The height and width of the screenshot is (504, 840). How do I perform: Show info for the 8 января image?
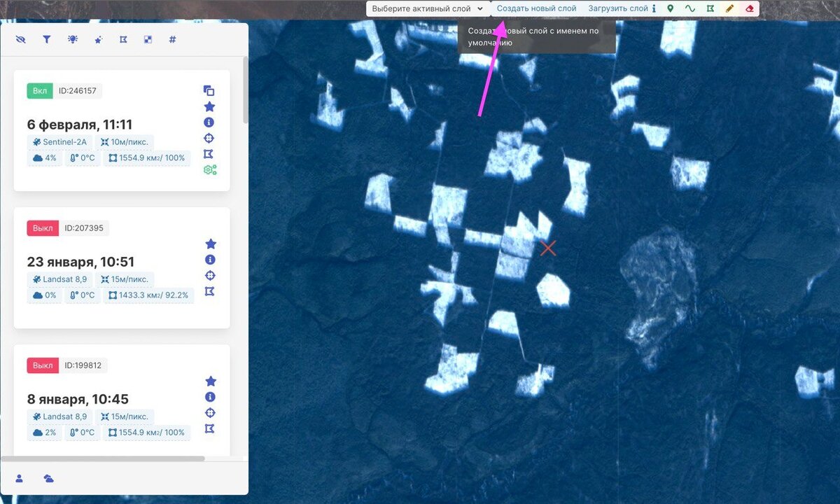coord(210,397)
